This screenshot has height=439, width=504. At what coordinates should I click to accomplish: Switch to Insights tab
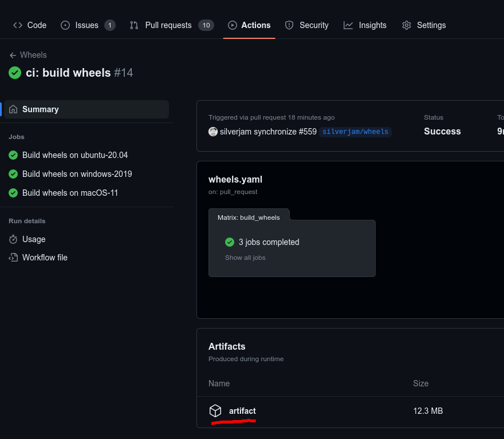point(365,25)
